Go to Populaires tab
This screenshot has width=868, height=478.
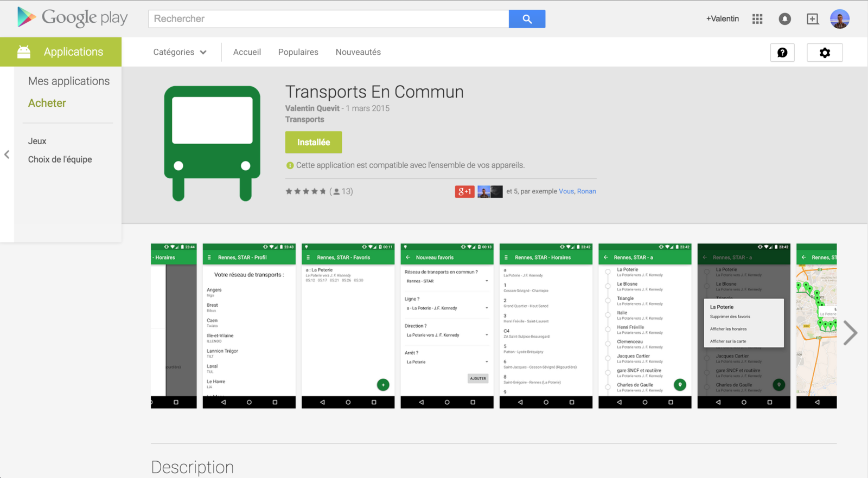pos(298,52)
